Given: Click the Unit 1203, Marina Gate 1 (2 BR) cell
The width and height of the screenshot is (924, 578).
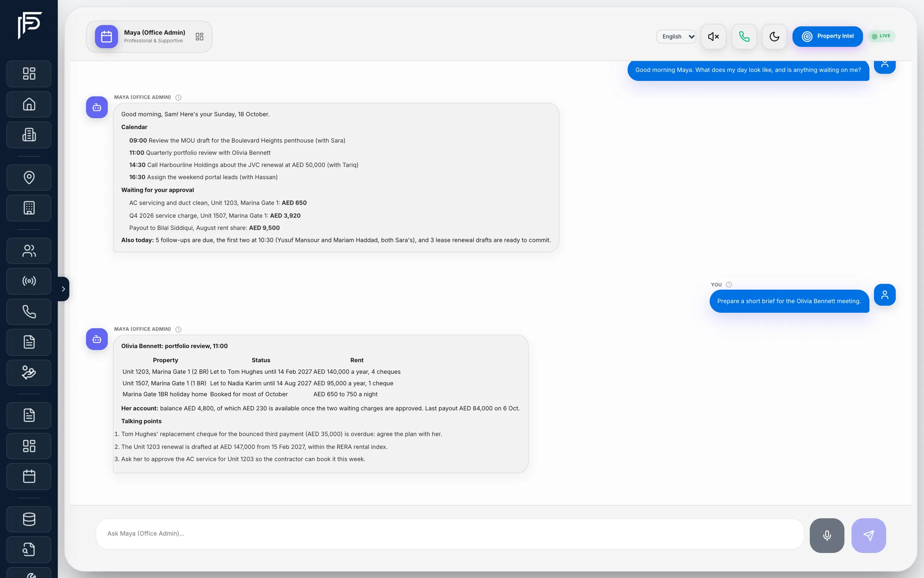Looking at the screenshot, I should click(165, 372).
